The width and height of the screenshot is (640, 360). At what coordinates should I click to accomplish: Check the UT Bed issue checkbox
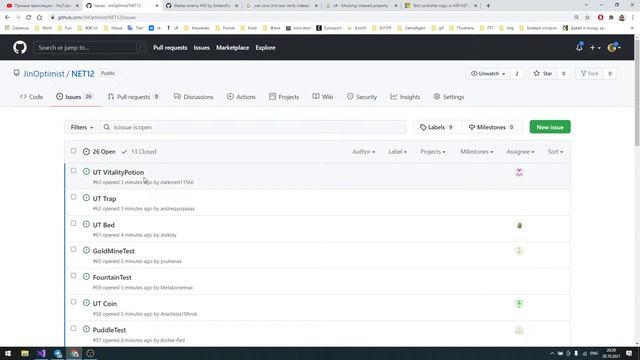pos(73,223)
